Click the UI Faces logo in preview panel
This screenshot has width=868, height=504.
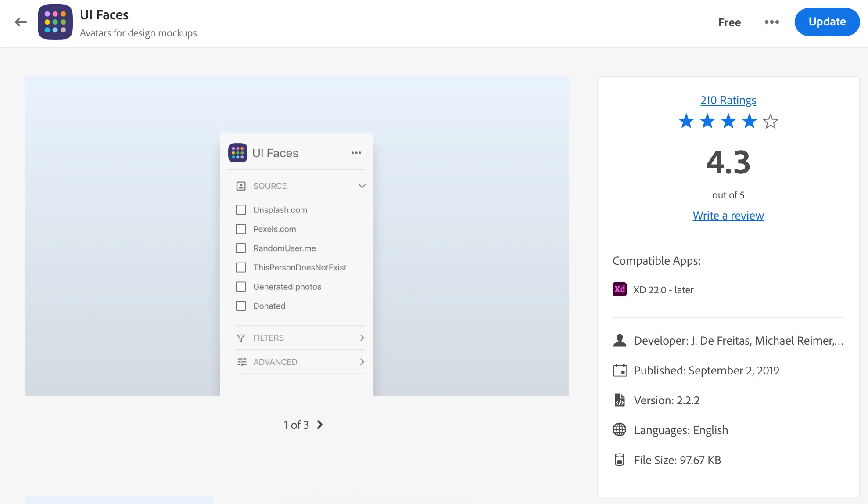click(x=238, y=153)
